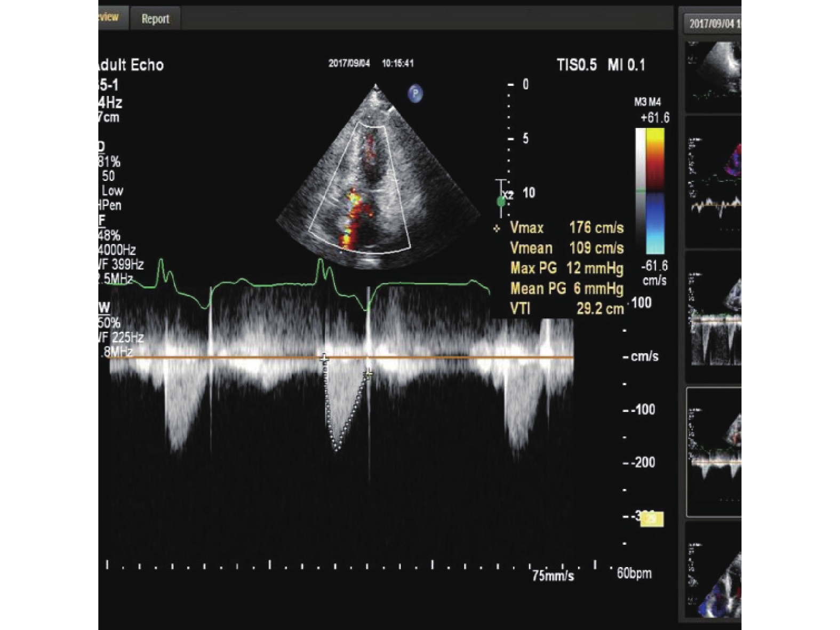Open the second thumbnail with color Doppler
840x630 pixels.
[714, 181]
